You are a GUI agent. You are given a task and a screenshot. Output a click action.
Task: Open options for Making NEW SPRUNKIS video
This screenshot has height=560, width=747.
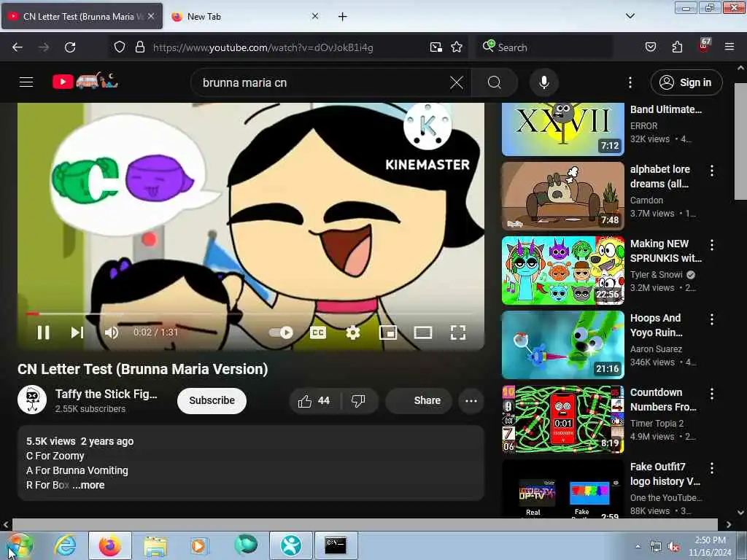click(x=712, y=245)
